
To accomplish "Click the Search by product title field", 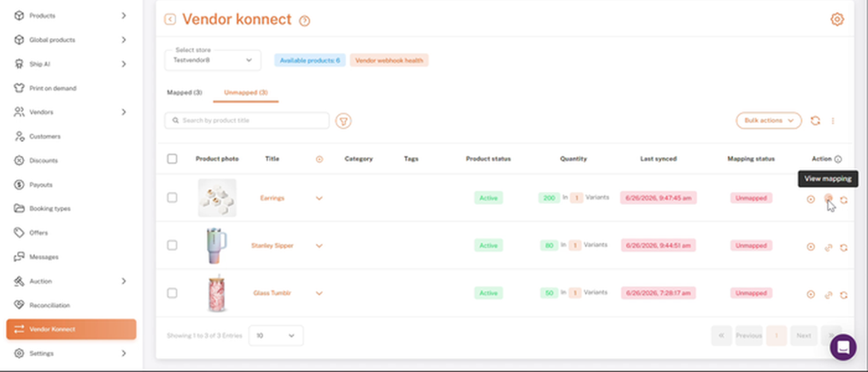I will point(247,120).
